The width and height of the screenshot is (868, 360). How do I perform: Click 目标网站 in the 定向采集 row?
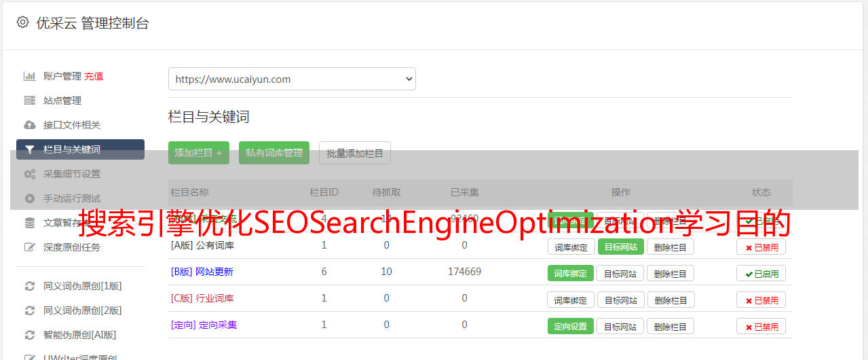point(620,327)
